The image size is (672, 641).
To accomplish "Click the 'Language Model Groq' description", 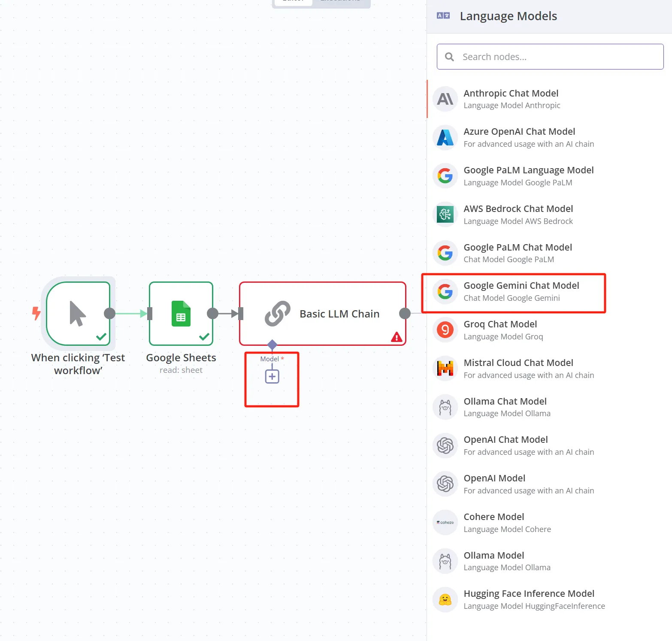I will click(503, 336).
